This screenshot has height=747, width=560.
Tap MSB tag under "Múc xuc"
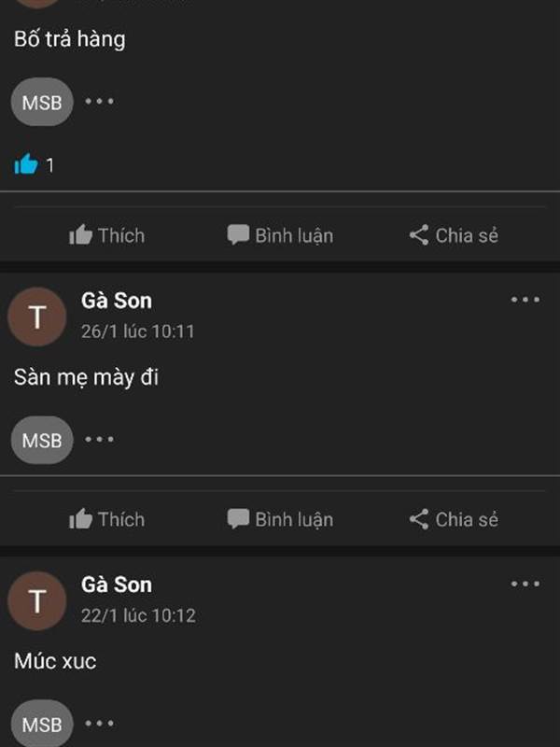(x=42, y=724)
